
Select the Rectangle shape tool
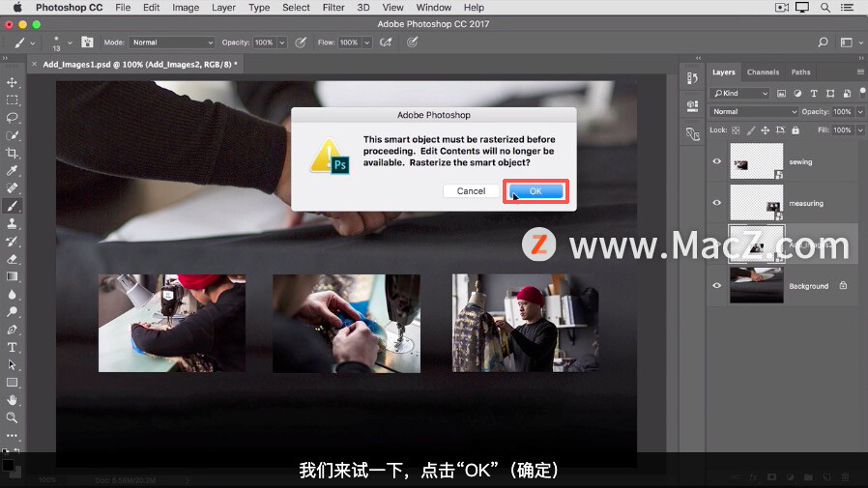click(12, 383)
